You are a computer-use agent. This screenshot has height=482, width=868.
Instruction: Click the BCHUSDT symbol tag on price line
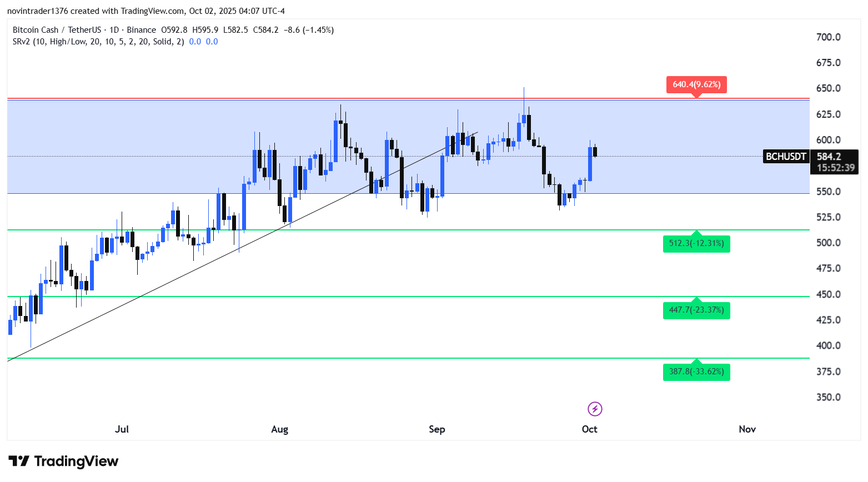coord(786,157)
